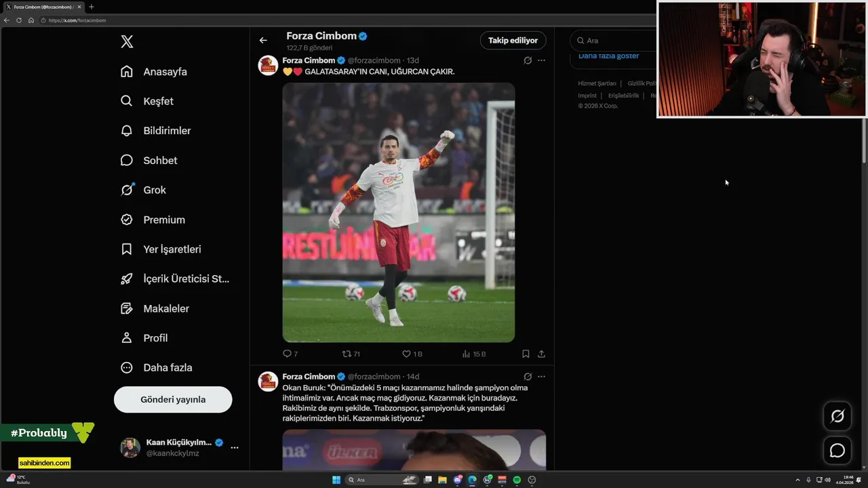Open Keşfet explore page

pyautogui.click(x=147, y=101)
